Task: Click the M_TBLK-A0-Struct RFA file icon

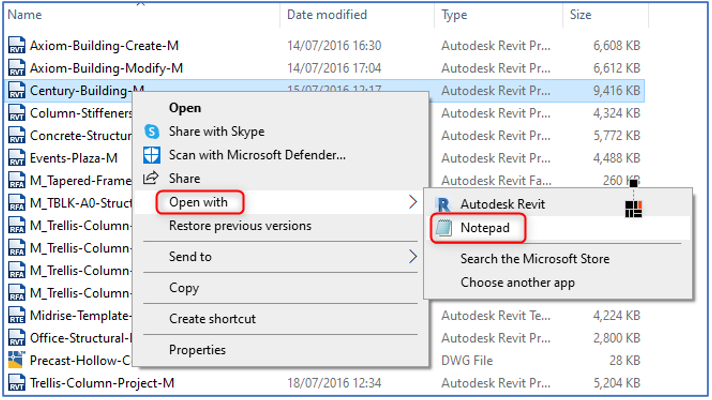Action: point(17,203)
